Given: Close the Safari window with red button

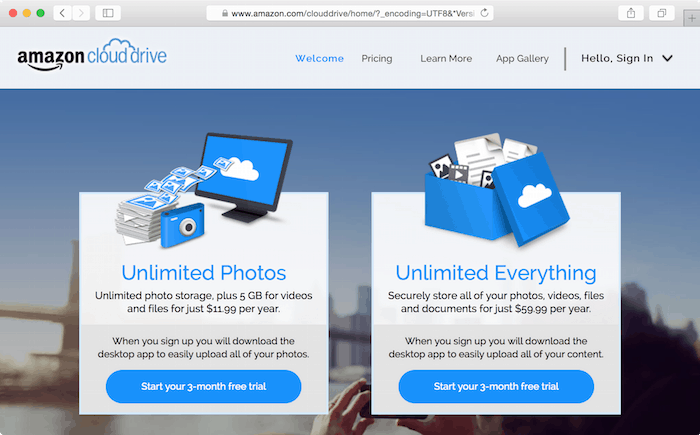Looking at the screenshot, I should coord(13,13).
